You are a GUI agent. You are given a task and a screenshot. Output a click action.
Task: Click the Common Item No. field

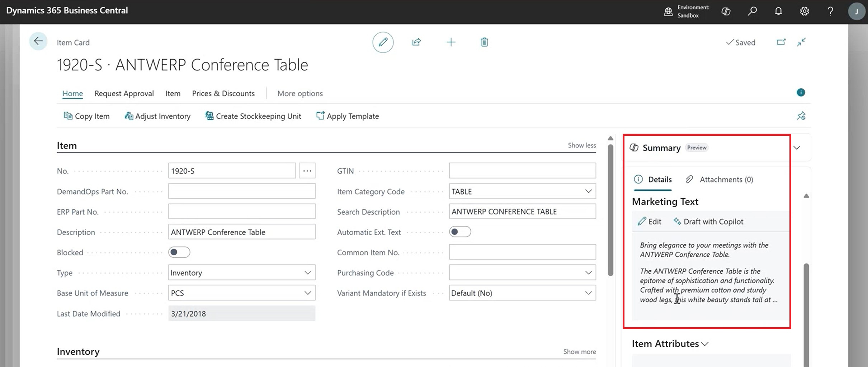point(522,252)
